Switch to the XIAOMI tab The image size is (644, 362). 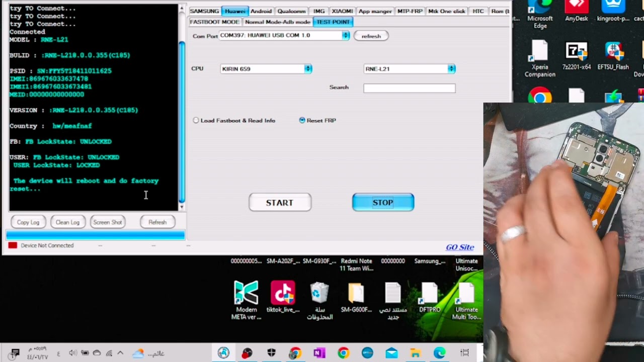tap(342, 11)
